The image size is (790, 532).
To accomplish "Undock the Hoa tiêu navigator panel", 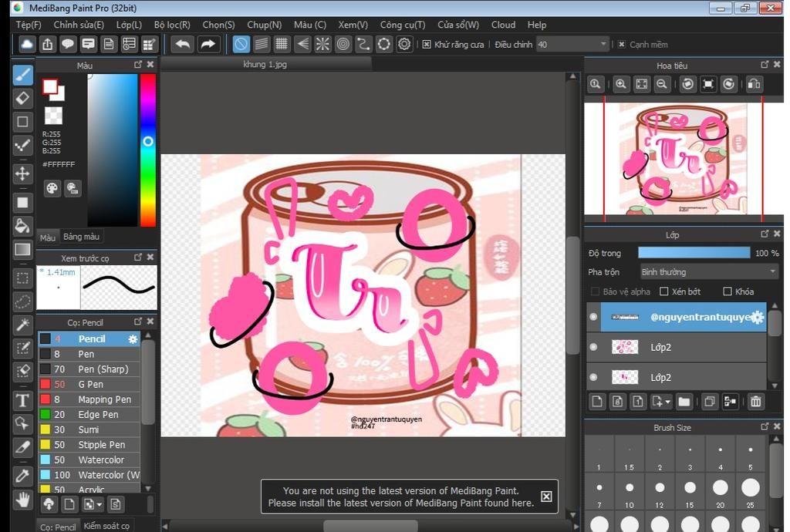I will click(x=765, y=65).
